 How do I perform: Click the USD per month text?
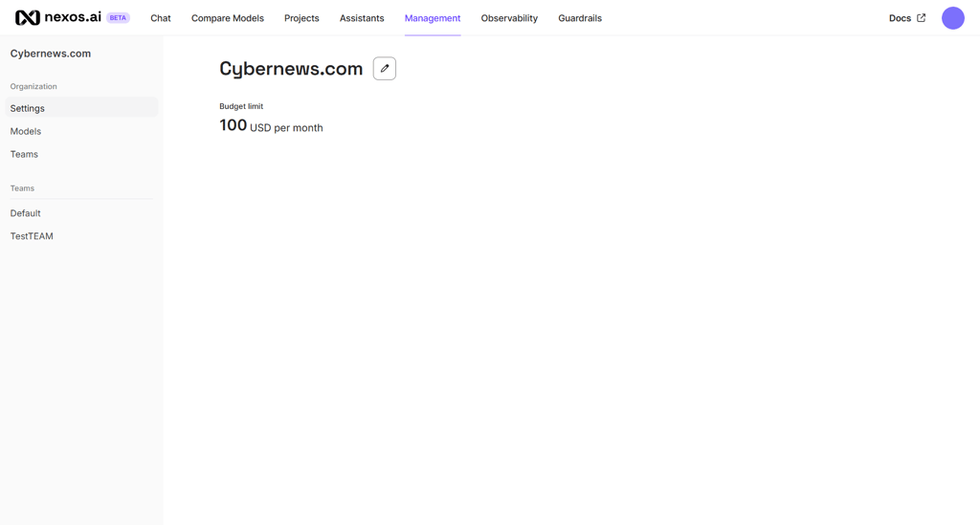point(286,128)
